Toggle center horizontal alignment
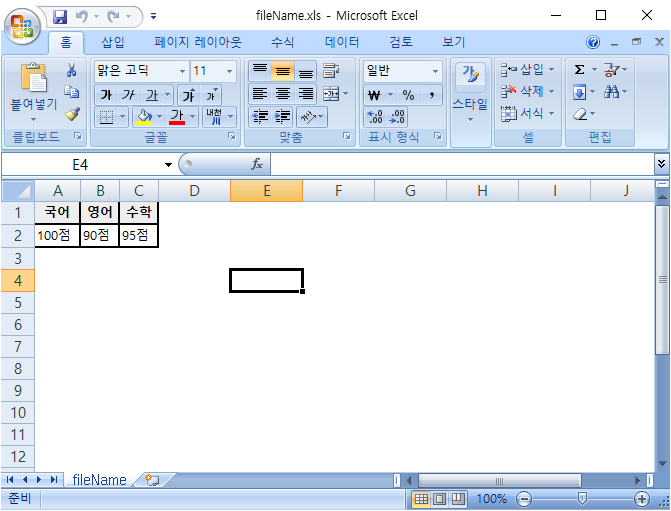The image size is (671, 511). click(283, 94)
